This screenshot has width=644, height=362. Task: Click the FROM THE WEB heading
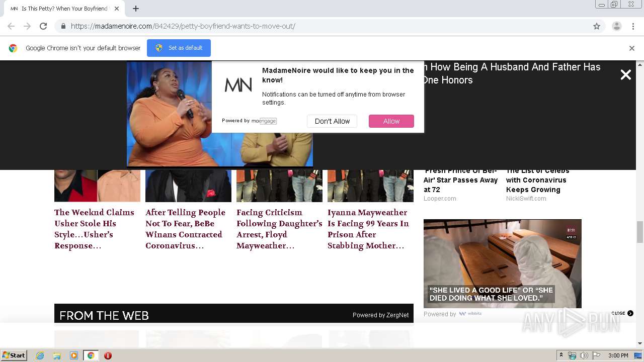(x=104, y=315)
